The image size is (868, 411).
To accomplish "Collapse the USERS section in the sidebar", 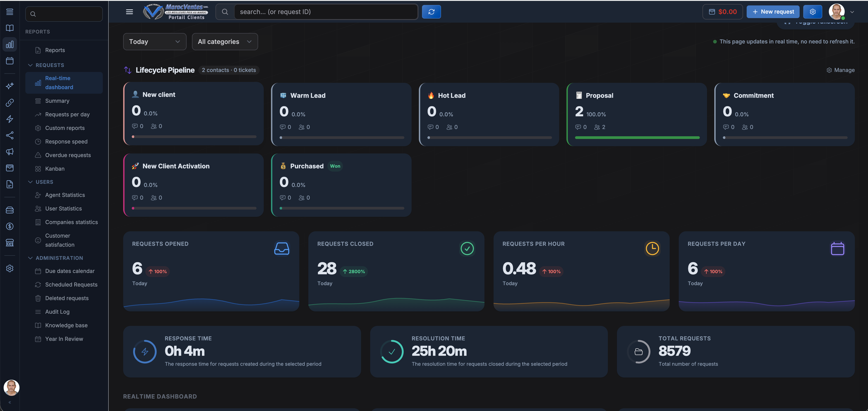I will (30, 182).
